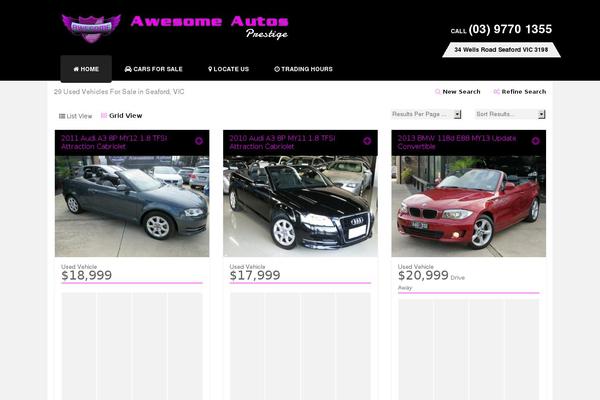The height and width of the screenshot is (400, 600).
Task: Open the Results Per Page dropdown
Action: (x=426, y=114)
